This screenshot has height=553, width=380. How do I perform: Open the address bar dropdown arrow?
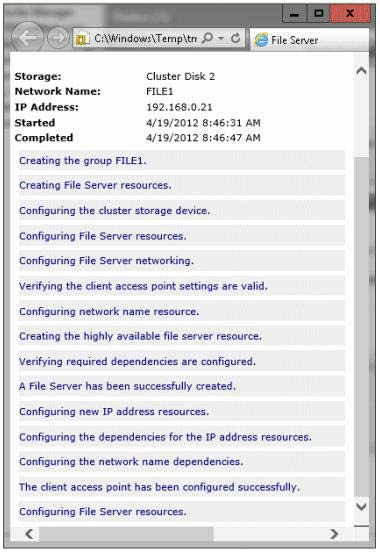pos(221,38)
